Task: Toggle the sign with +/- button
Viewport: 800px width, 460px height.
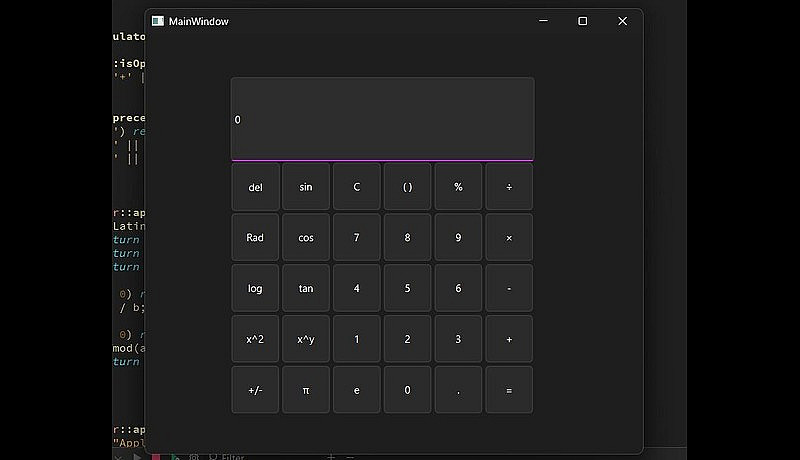Action: coord(255,390)
